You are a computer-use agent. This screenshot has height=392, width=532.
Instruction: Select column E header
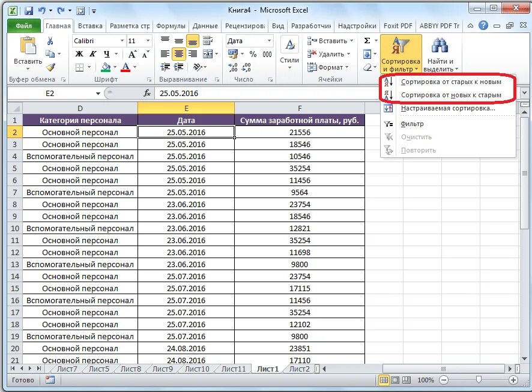click(x=186, y=109)
